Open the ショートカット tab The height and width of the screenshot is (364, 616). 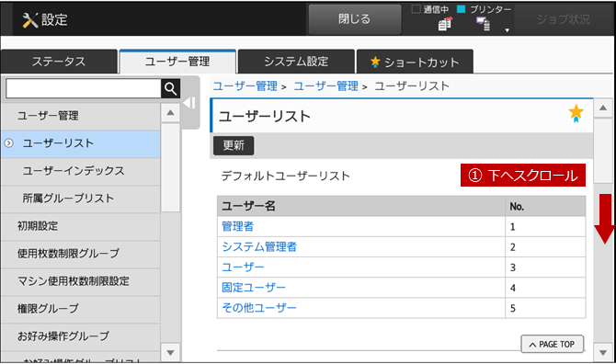(x=415, y=62)
